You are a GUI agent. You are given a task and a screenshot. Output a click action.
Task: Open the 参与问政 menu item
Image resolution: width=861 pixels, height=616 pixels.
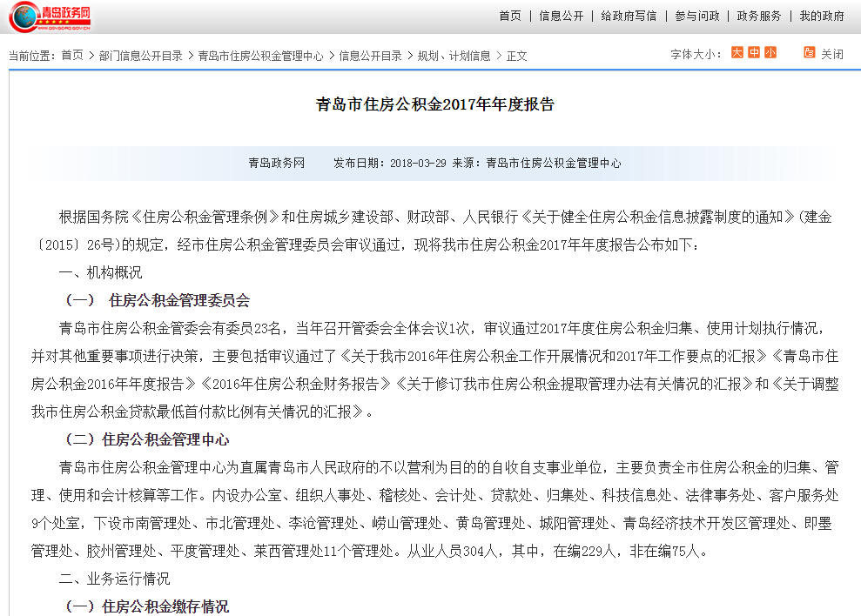click(696, 16)
